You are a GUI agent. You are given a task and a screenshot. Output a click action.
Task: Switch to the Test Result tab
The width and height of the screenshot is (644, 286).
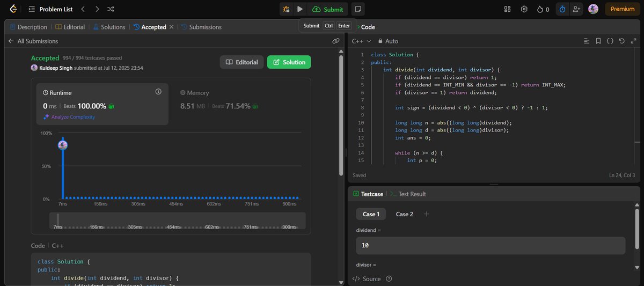pyautogui.click(x=408, y=194)
